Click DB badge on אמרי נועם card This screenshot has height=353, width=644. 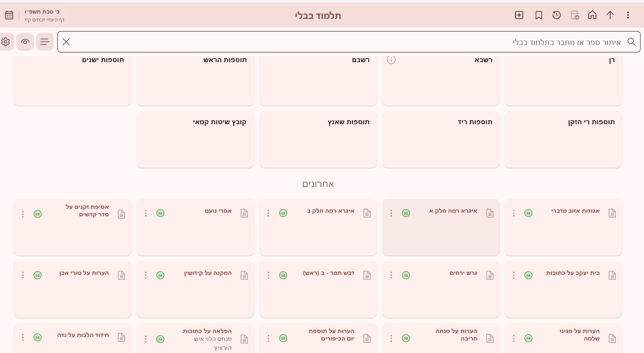pos(160,213)
